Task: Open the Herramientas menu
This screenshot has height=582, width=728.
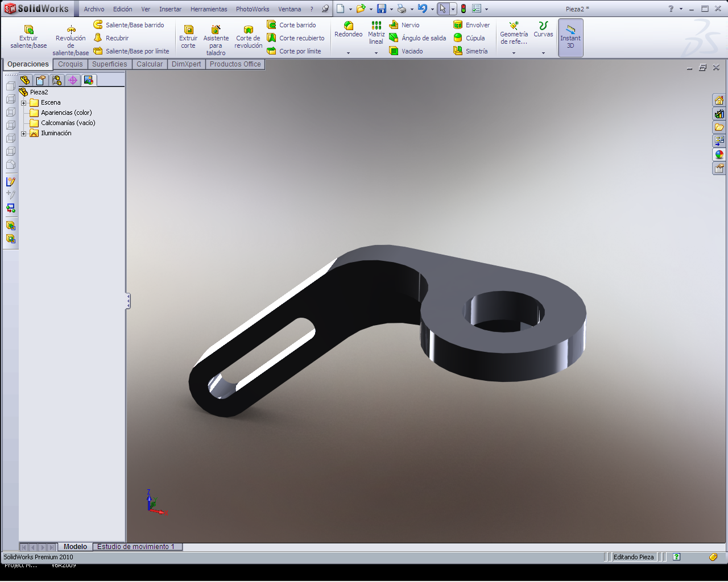Action: click(209, 9)
